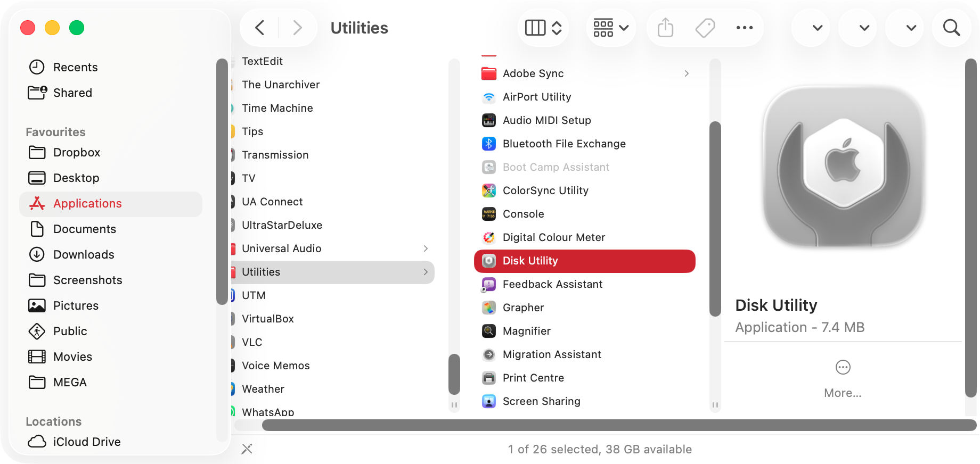Open the search magnifier icon
The image size is (980, 464).
[x=951, y=28]
